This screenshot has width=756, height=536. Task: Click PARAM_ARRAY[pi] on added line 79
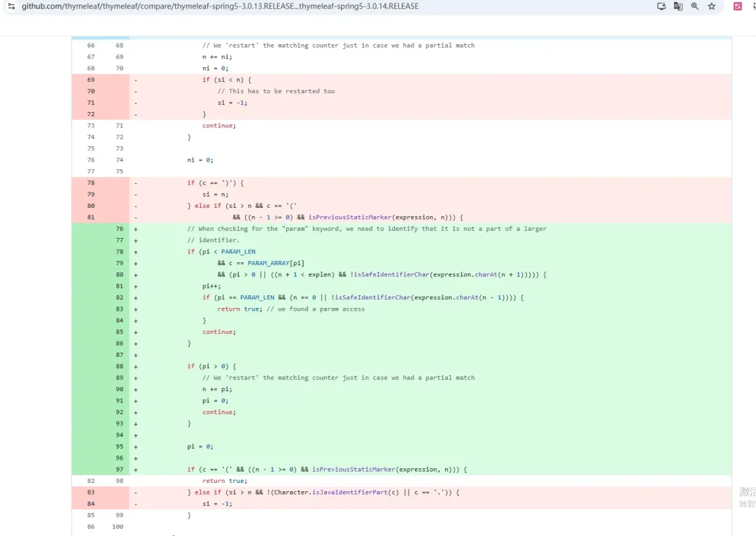coord(276,263)
